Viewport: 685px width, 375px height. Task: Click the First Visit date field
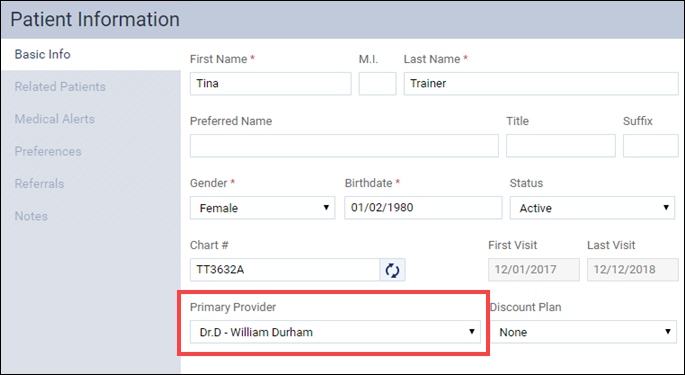[534, 270]
